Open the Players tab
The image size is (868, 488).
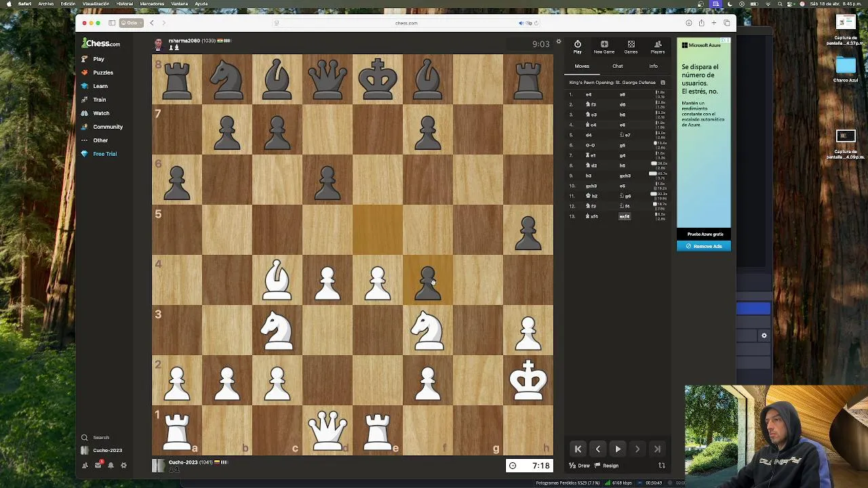tap(658, 47)
